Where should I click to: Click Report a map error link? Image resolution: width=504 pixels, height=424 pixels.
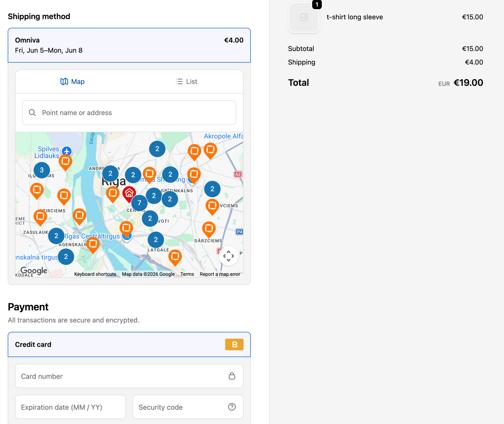[220, 274]
